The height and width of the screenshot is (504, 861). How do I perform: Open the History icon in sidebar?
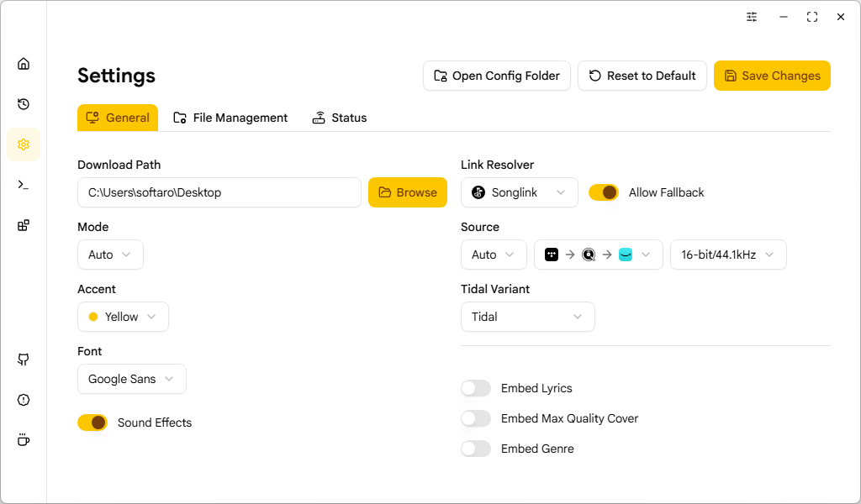pos(24,104)
